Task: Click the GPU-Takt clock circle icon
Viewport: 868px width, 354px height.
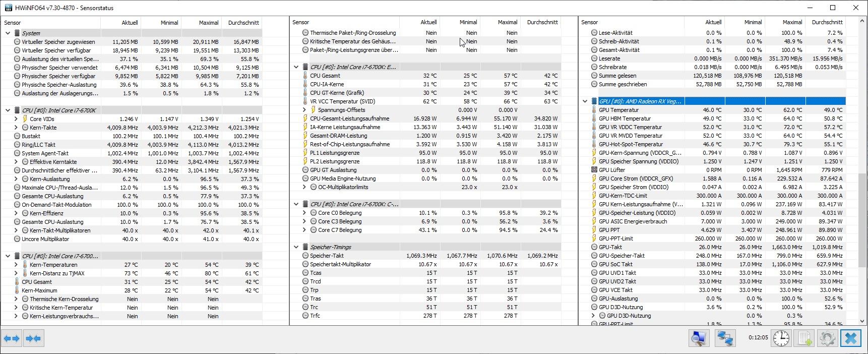Action: point(594,247)
